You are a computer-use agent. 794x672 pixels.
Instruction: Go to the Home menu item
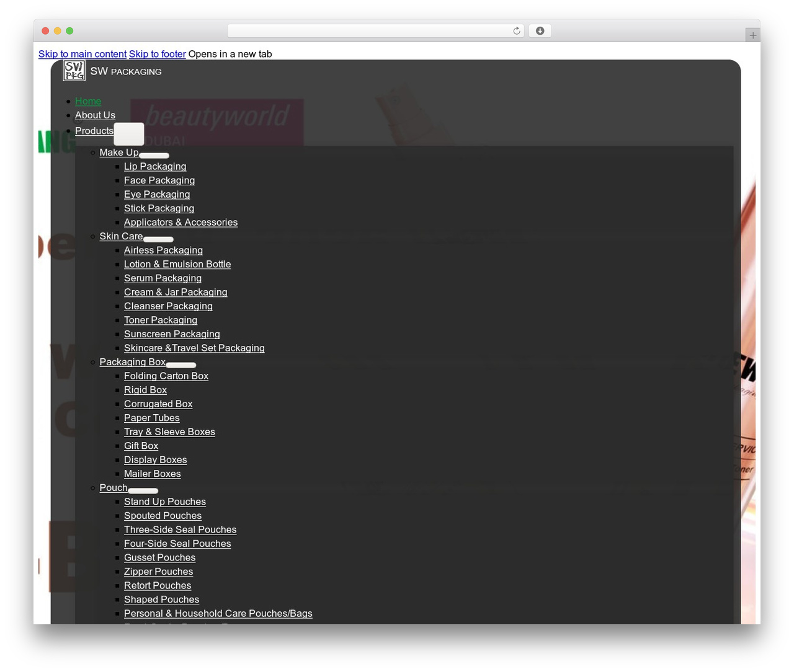88,101
